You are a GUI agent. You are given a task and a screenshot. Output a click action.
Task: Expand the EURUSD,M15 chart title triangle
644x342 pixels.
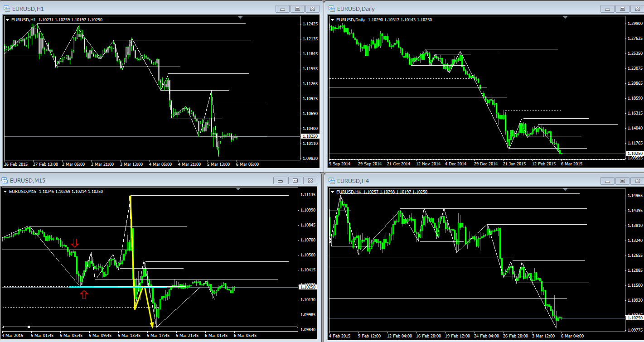5,192
